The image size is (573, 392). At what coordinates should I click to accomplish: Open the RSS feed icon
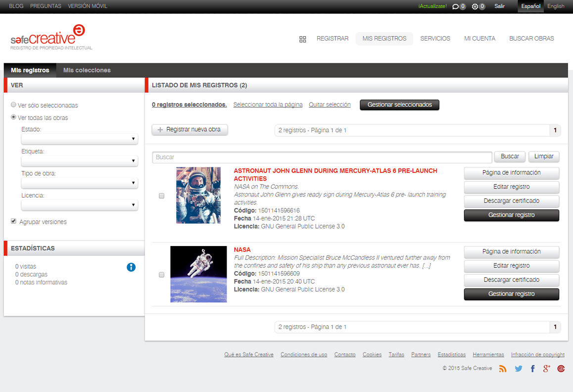[503, 368]
